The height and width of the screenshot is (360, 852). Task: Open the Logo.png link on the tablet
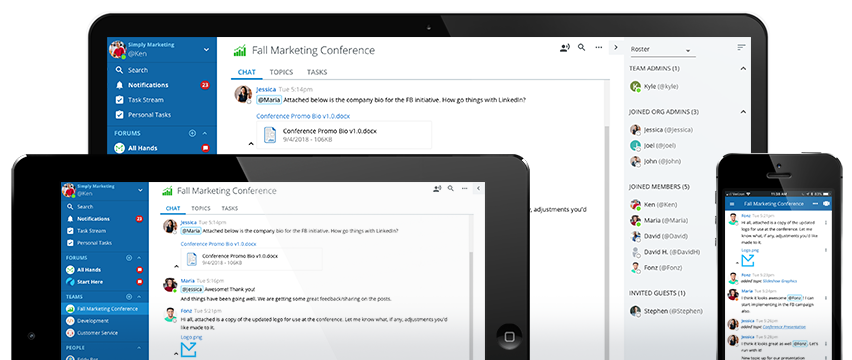pyautogui.click(x=191, y=337)
